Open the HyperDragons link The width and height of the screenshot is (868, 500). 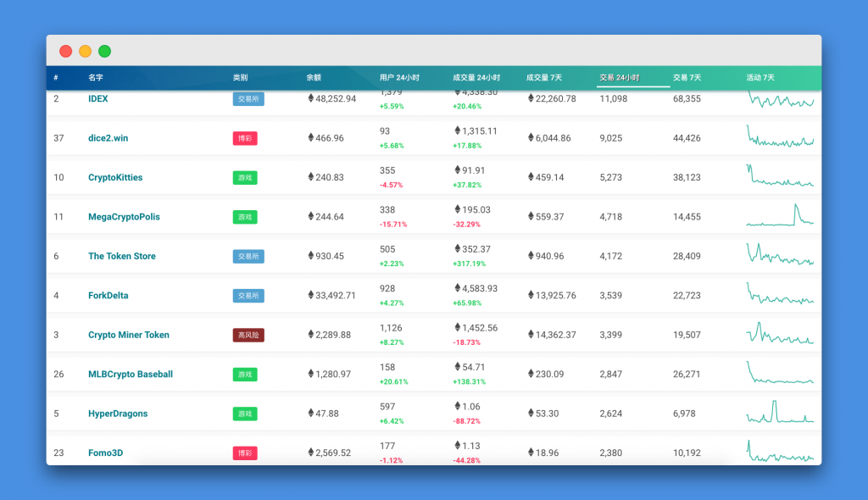118,413
